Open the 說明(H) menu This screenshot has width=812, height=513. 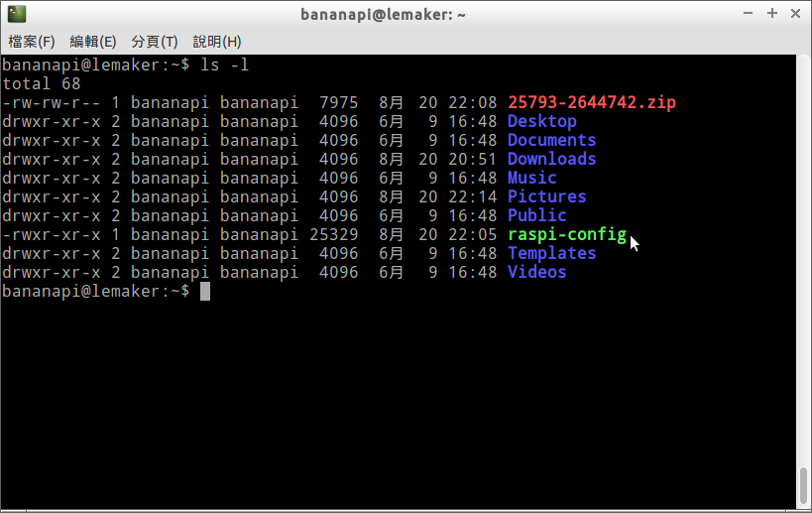216,42
